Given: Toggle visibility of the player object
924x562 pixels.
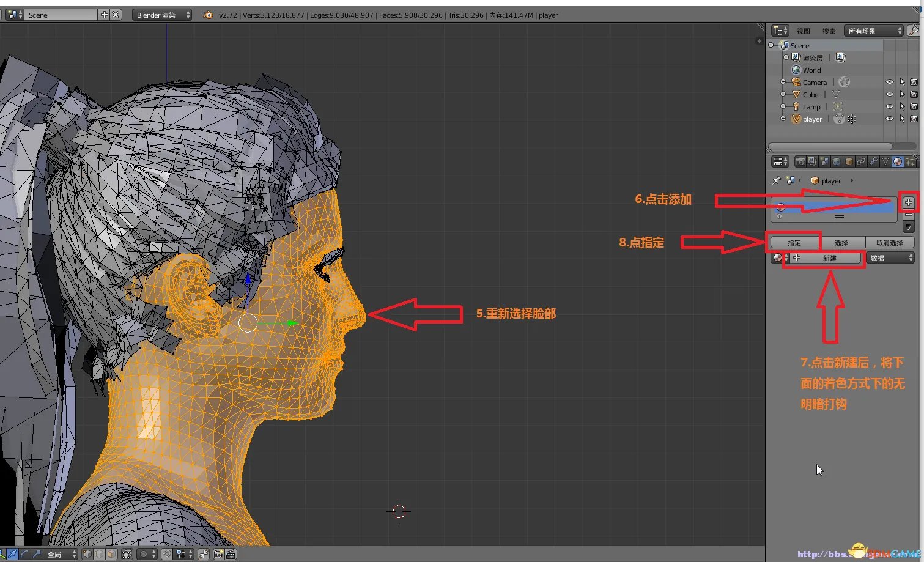Looking at the screenshot, I should pos(889,119).
